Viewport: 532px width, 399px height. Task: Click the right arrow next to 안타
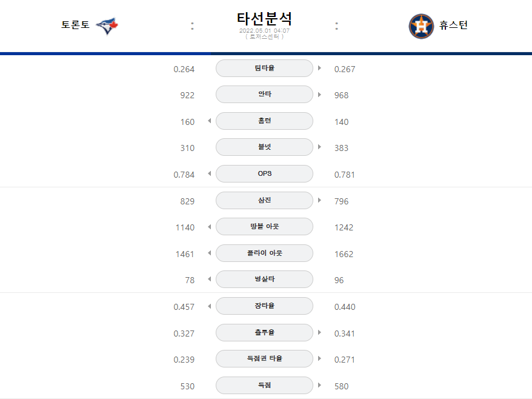tap(319, 95)
